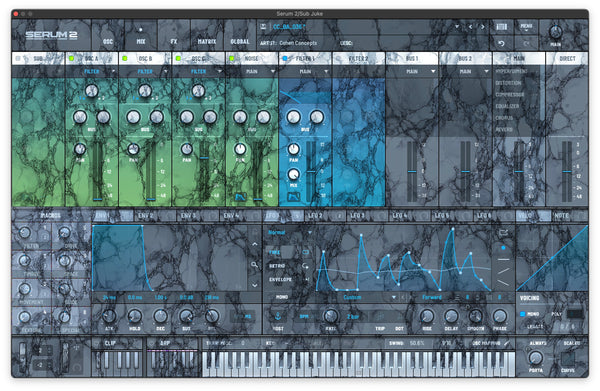The height and width of the screenshot is (391, 600).
Task: Toggle FILTER 1 enable switch
Action: point(285,59)
